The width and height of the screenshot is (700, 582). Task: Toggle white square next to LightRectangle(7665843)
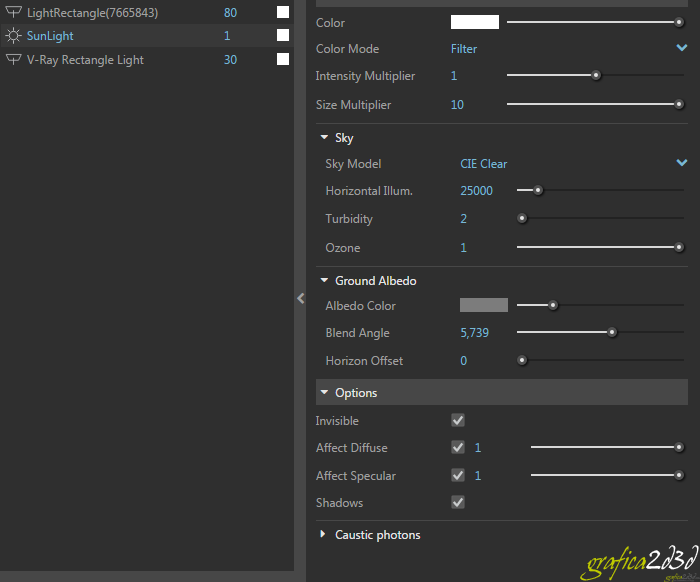[283, 12]
